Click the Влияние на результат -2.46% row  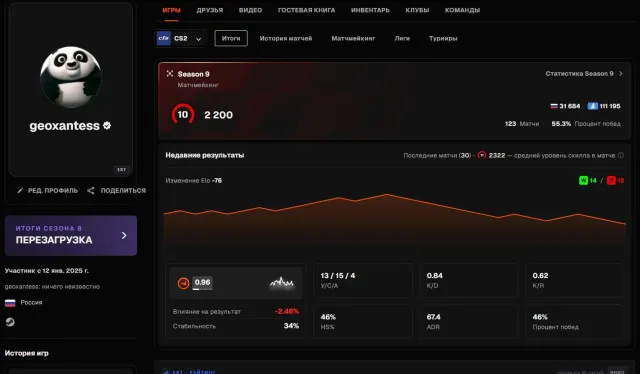pyautogui.click(x=236, y=312)
